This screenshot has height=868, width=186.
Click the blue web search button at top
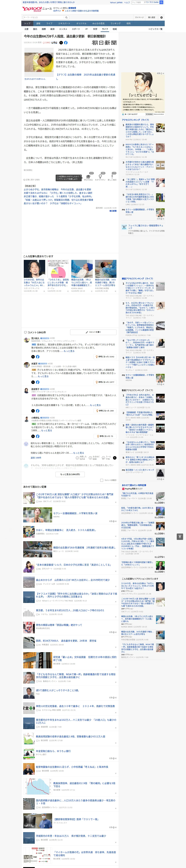click(161, 2)
